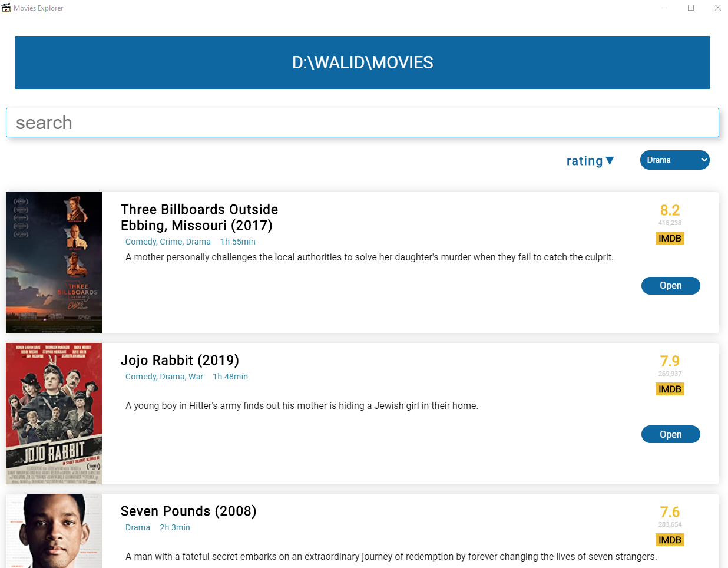The image size is (728, 568).
Task: Minimize the Movies Explorer window
Action: tap(664, 8)
